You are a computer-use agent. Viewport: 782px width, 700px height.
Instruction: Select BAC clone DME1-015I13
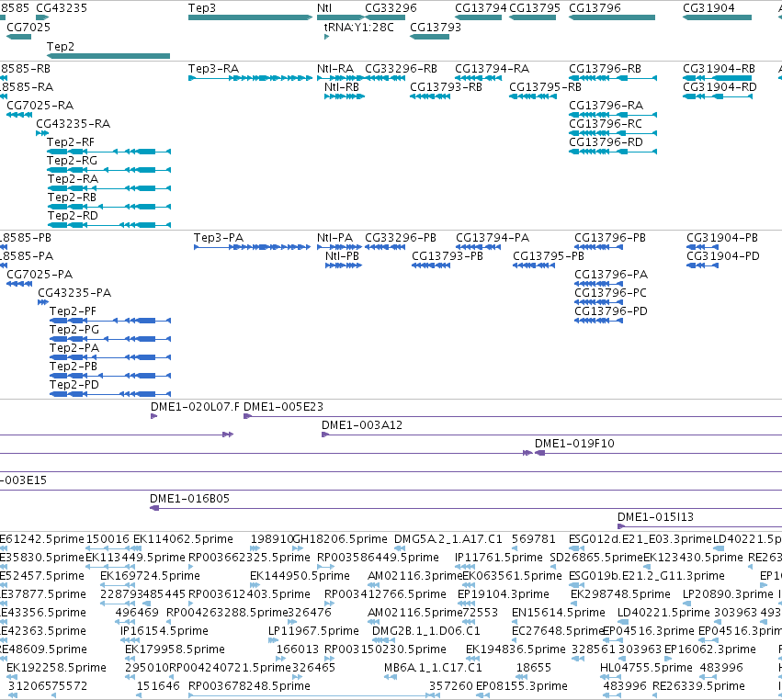pos(699,527)
